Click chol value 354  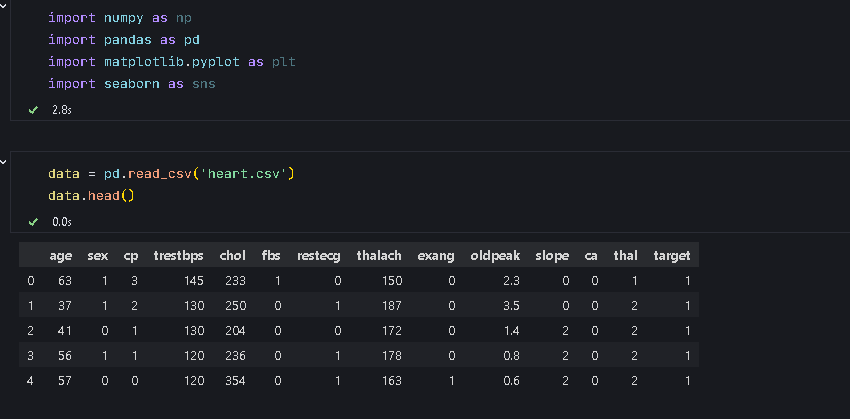[235, 381]
